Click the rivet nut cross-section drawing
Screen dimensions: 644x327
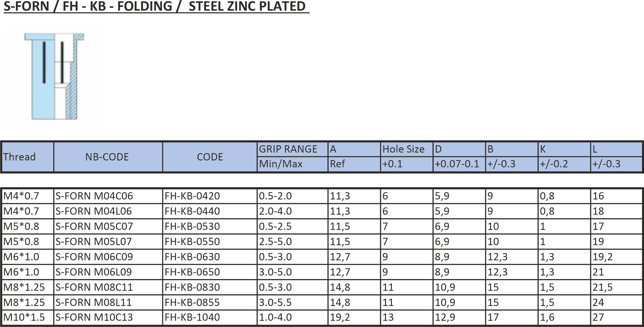point(54,76)
